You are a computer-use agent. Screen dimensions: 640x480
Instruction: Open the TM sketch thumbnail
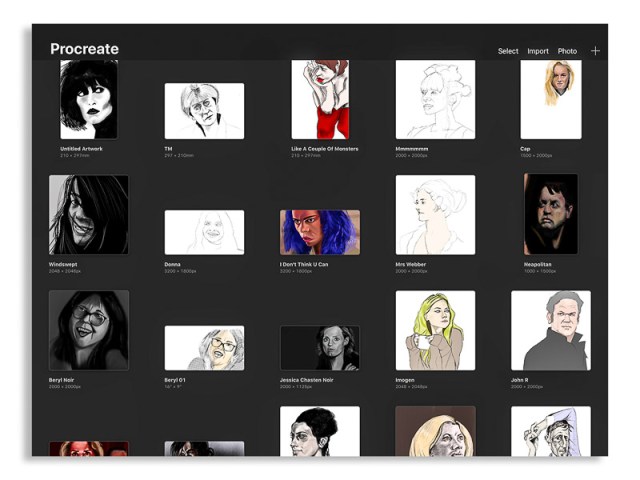(x=204, y=111)
